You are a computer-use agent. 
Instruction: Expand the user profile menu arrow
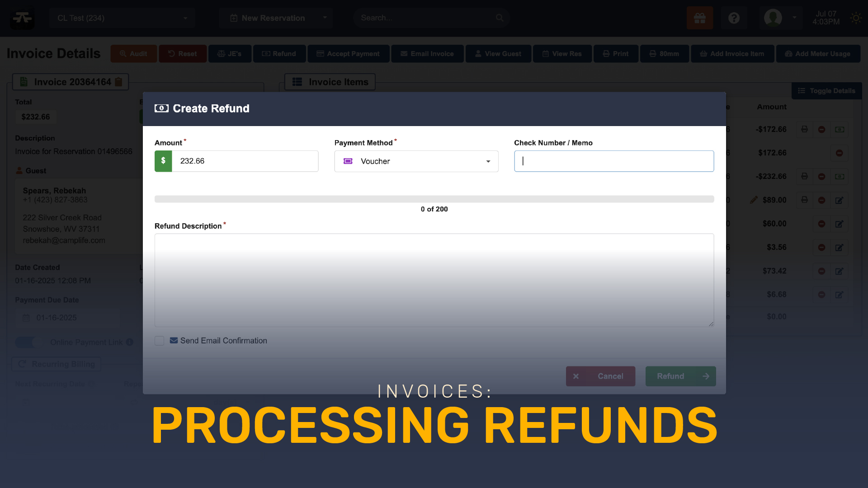[794, 18]
